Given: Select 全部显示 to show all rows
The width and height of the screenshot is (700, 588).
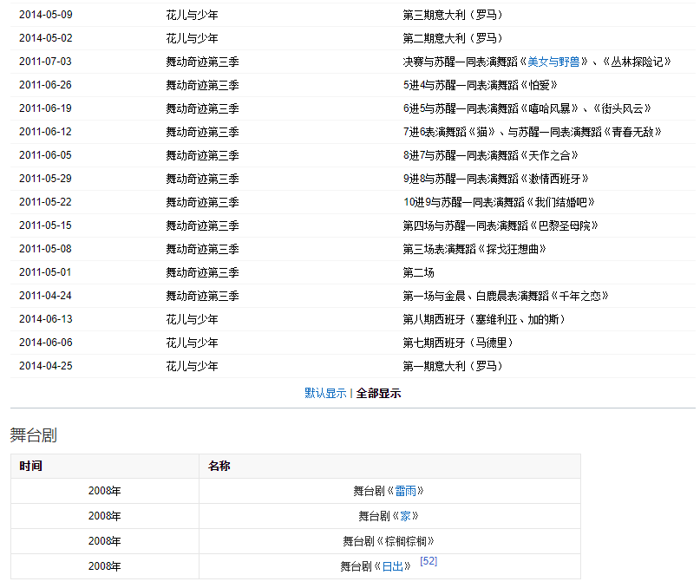Looking at the screenshot, I should click(378, 393).
